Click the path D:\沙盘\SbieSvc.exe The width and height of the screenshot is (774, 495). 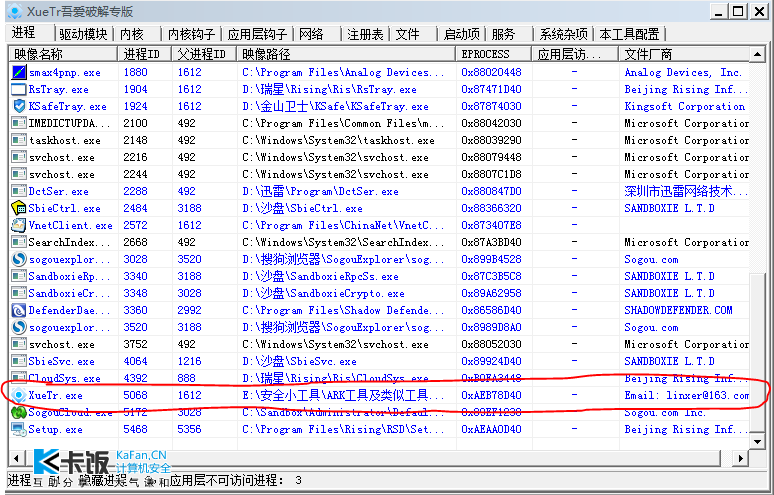click(299, 361)
